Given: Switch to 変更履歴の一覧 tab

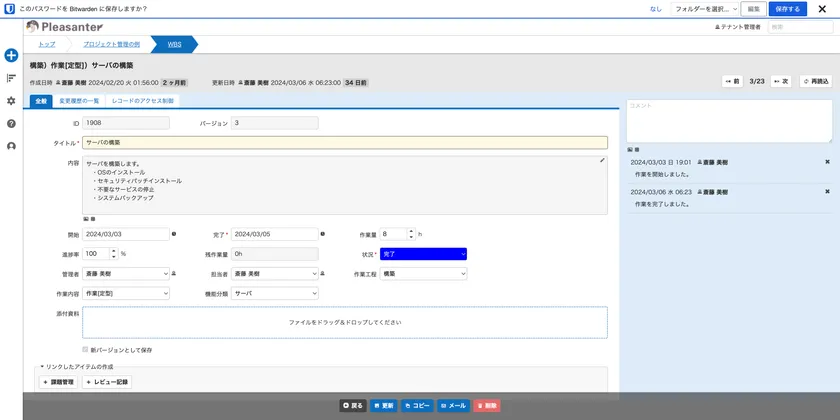Looking at the screenshot, I should click(x=79, y=101).
